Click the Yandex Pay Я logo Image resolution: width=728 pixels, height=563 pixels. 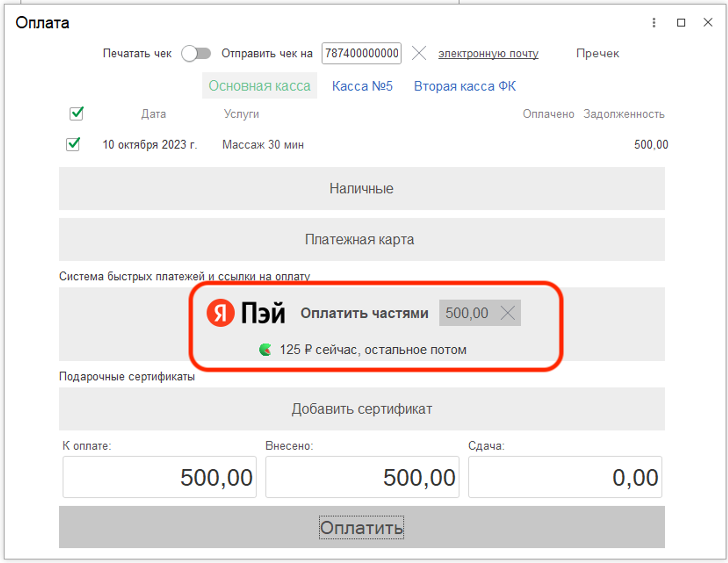[220, 313]
